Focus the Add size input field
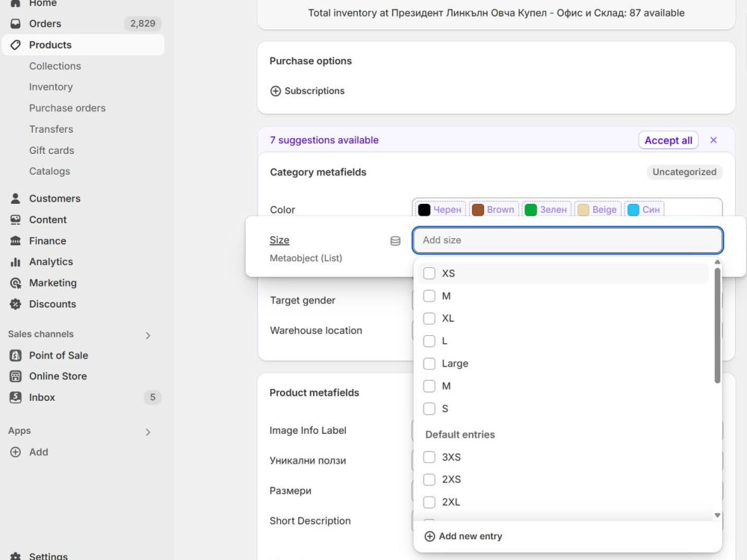 [x=568, y=240]
